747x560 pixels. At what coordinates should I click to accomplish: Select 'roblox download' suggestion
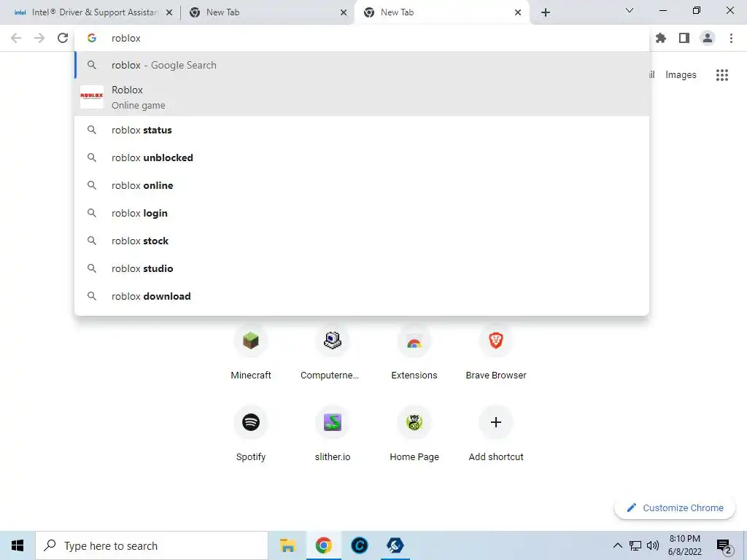pyautogui.click(x=362, y=296)
